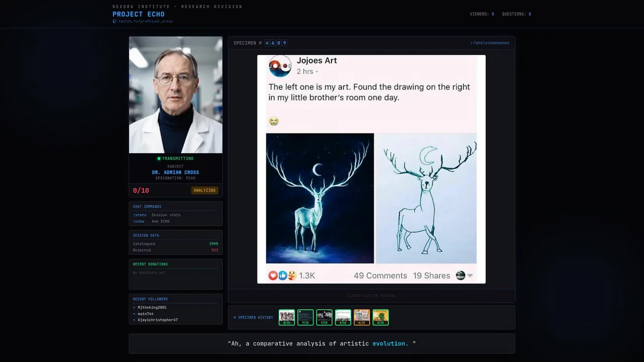The width and height of the screenshot is (644, 362).
Task: Click the Recent Donations panel heading
Action: tap(150, 264)
